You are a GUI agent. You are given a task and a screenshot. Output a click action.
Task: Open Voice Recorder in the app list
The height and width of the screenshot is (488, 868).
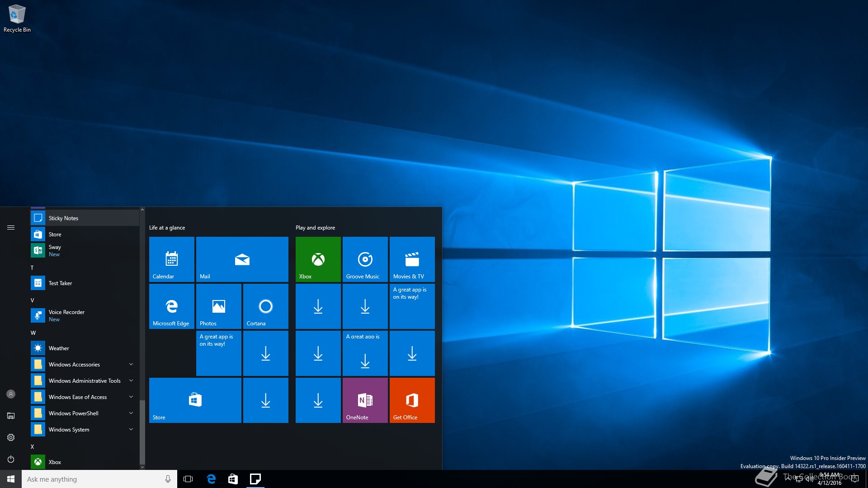(x=85, y=316)
